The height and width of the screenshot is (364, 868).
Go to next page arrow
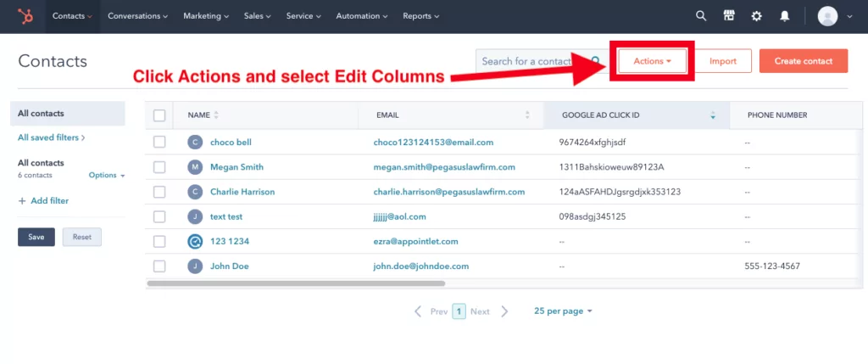click(504, 311)
